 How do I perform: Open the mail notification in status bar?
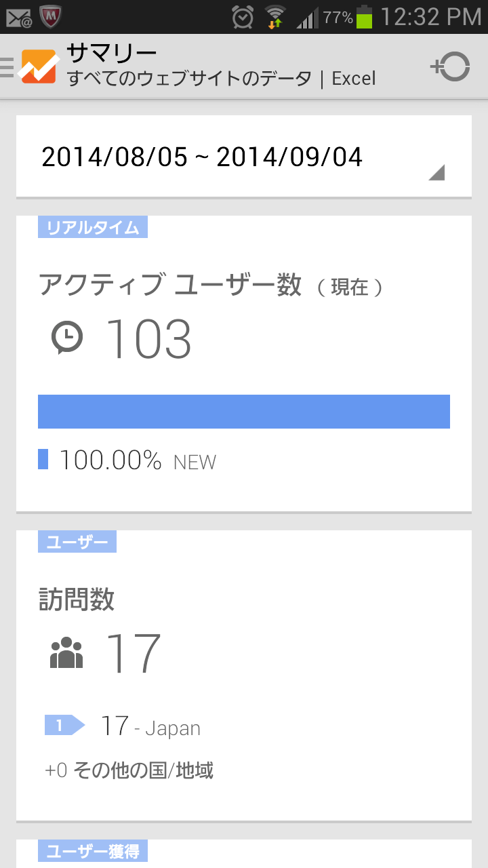point(19,16)
